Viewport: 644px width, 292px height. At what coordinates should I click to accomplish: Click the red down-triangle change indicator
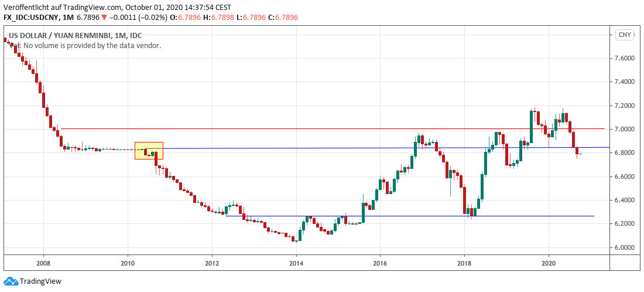[105, 17]
